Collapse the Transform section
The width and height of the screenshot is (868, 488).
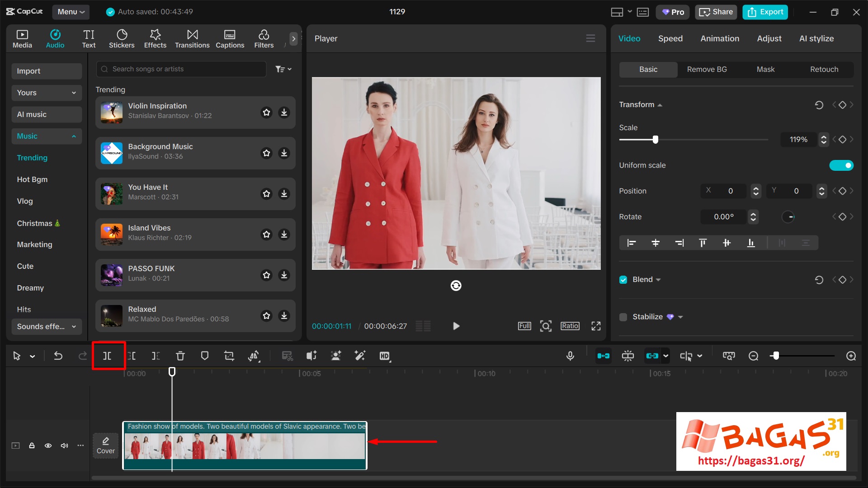click(x=660, y=104)
